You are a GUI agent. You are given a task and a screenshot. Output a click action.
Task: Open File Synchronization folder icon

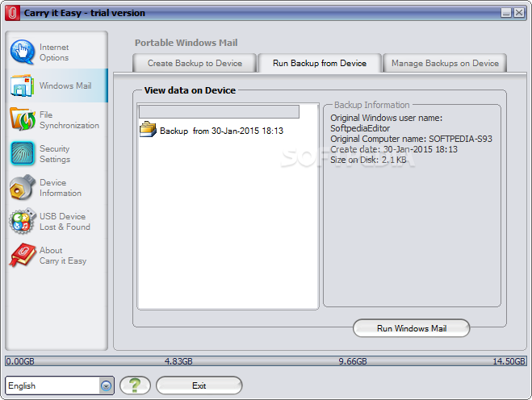click(x=23, y=119)
